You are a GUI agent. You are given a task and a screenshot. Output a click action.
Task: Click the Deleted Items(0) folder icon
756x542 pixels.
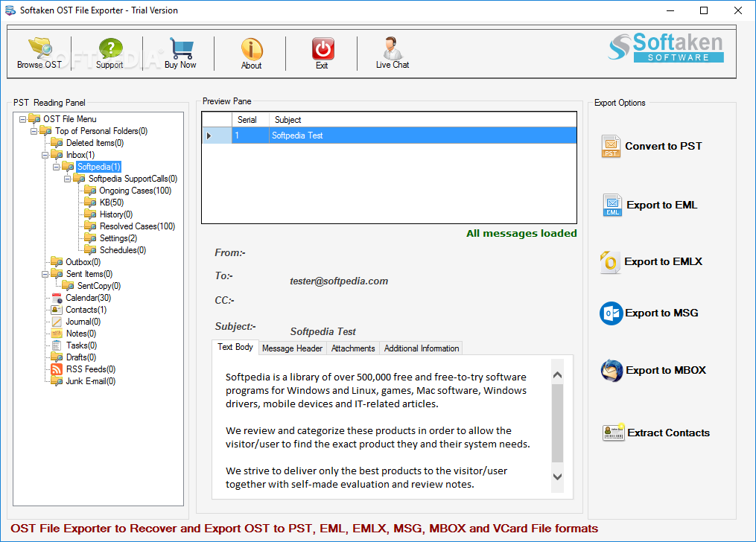tap(57, 143)
